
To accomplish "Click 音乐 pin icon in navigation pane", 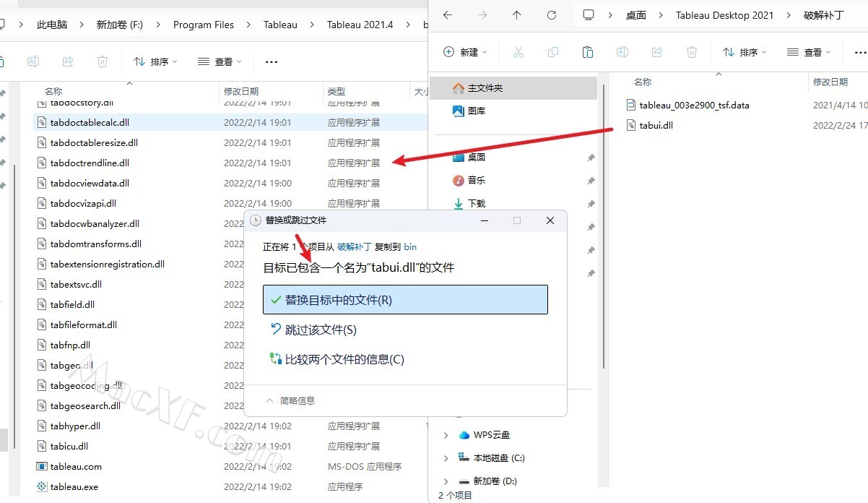I will click(591, 181).
